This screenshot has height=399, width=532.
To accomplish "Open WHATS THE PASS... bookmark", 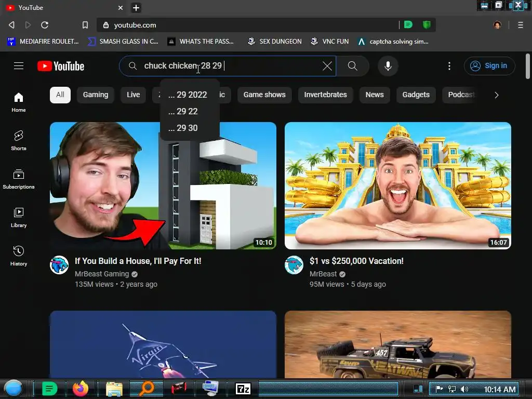I will pos(201,42).
